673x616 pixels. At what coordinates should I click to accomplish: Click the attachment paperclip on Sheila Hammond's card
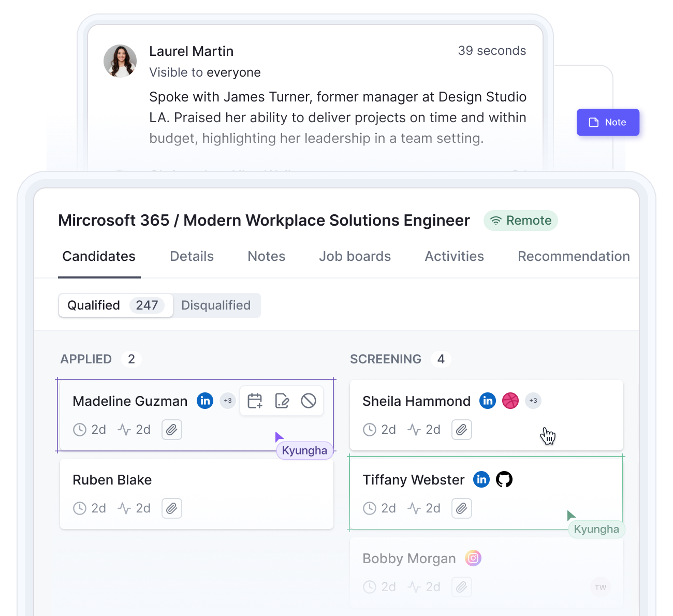[x=462, y=430]
